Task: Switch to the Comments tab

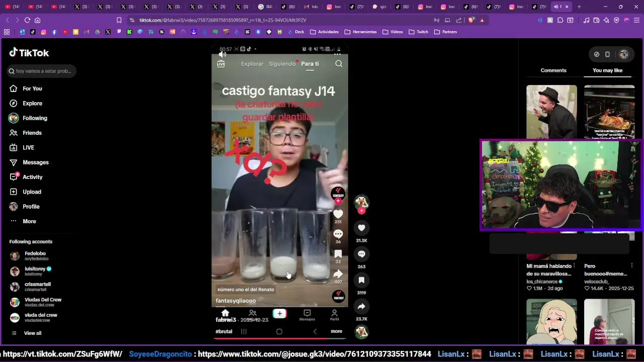Action: tap(553, 70)
